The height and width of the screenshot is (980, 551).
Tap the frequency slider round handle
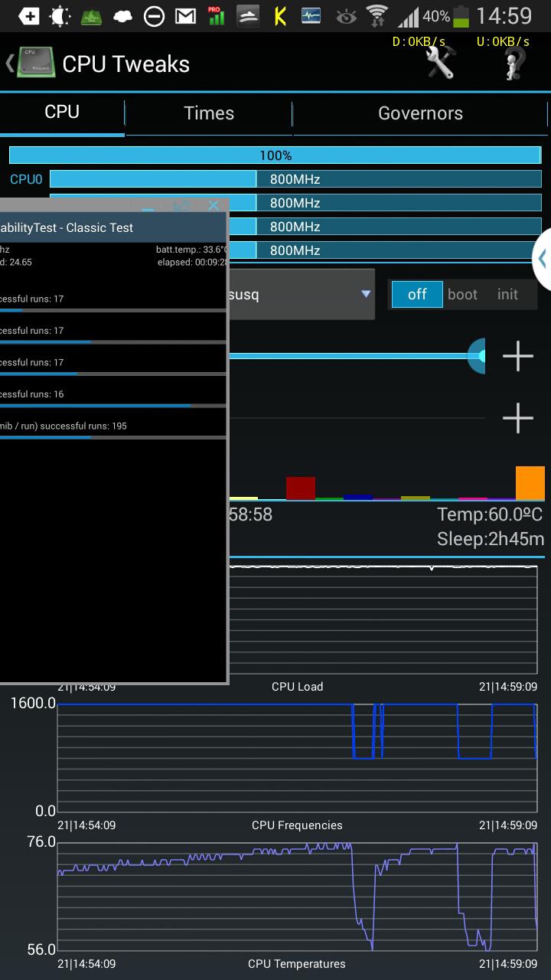(477, 356)
